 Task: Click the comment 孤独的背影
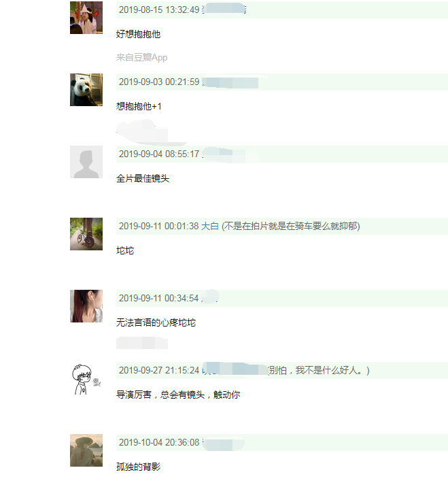[138, 467]
